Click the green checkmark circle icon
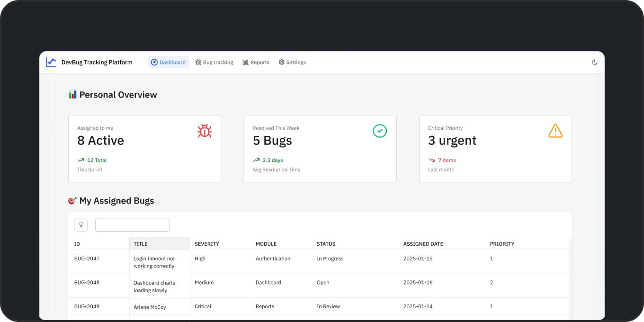Screen dimensions: 644x322 pyautogui.click(x=380, y=131)
